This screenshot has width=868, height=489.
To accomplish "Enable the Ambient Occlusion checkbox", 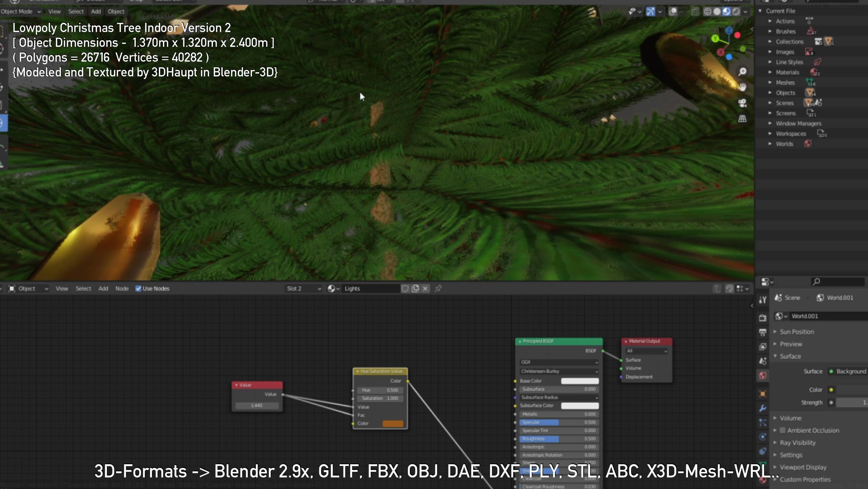I will point(783,430).
